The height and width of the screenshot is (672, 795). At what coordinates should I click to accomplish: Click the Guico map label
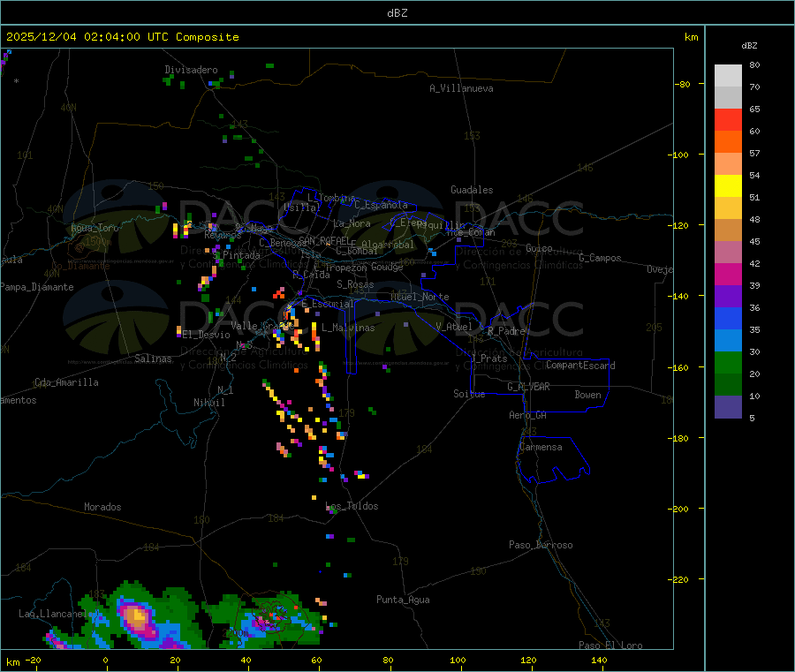[x=539, y=248]
